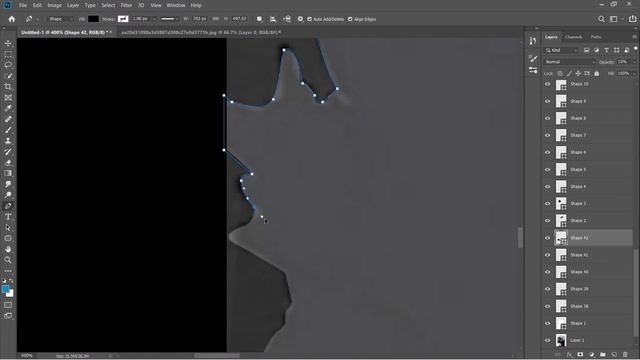Select the Eyedropper tool
Viewport: 640px width, 360px height.
(x=8, y=108)
